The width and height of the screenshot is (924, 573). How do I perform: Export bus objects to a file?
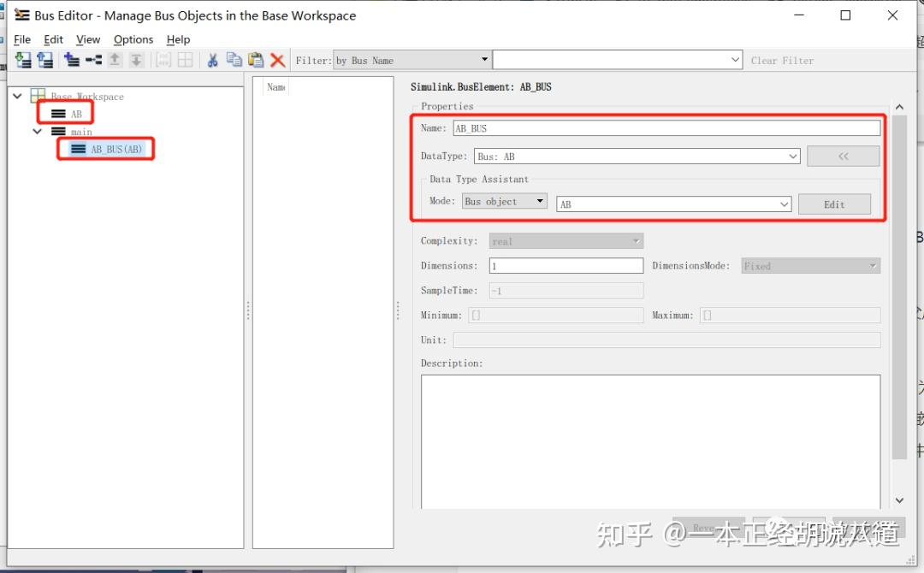click(x=44, y=60)
